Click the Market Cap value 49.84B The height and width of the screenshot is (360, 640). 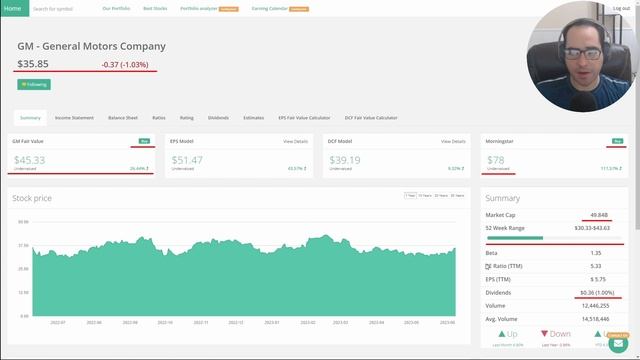pos(599,215)
